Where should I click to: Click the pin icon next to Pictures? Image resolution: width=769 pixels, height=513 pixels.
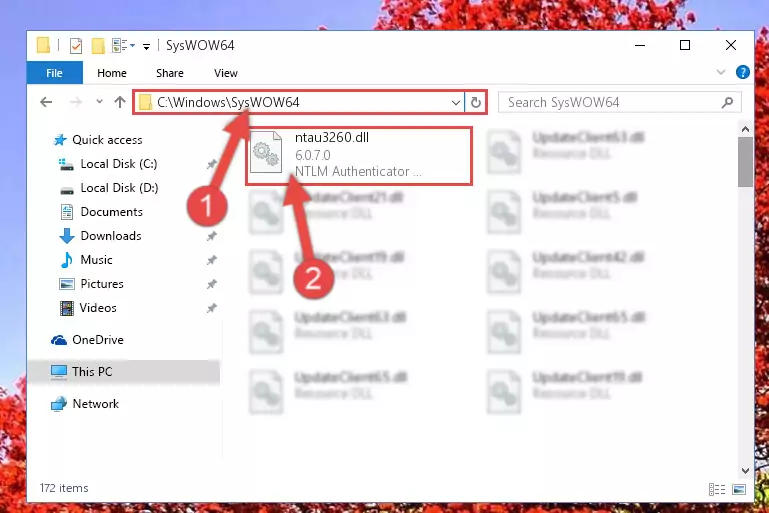[x=211, y=284]
